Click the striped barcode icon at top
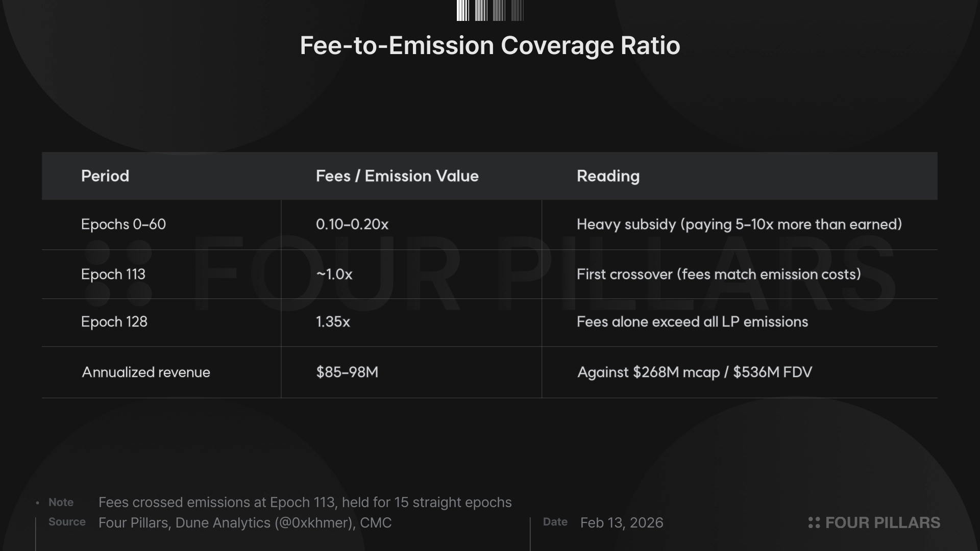Screen dimensions: 980x551 click(x=490, y=10)
